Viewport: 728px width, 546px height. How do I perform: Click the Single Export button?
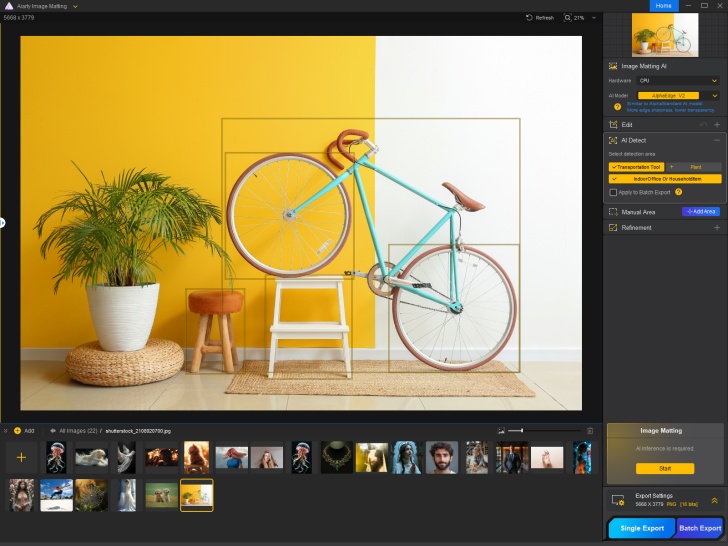tap(640, 528)
